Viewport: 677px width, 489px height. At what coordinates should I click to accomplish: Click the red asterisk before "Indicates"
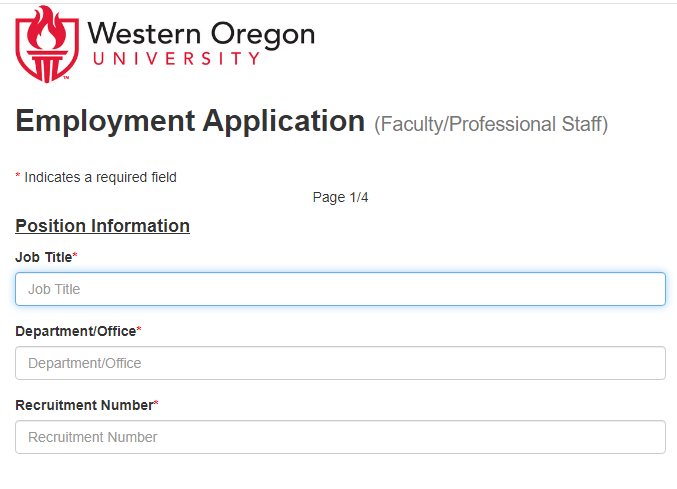coord(17,177)
